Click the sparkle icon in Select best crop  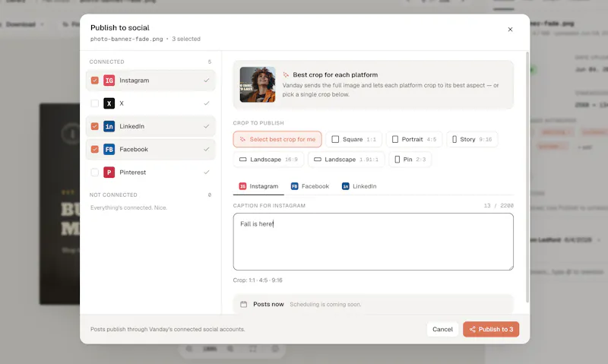pos(242,139)
